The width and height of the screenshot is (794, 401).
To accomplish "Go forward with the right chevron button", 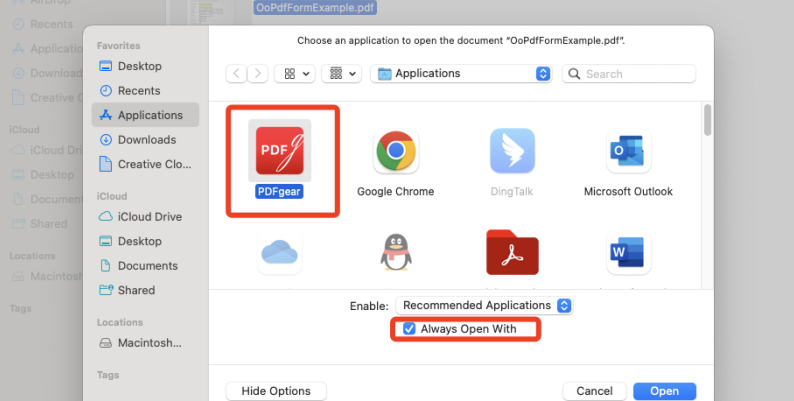I will (257, 73).
